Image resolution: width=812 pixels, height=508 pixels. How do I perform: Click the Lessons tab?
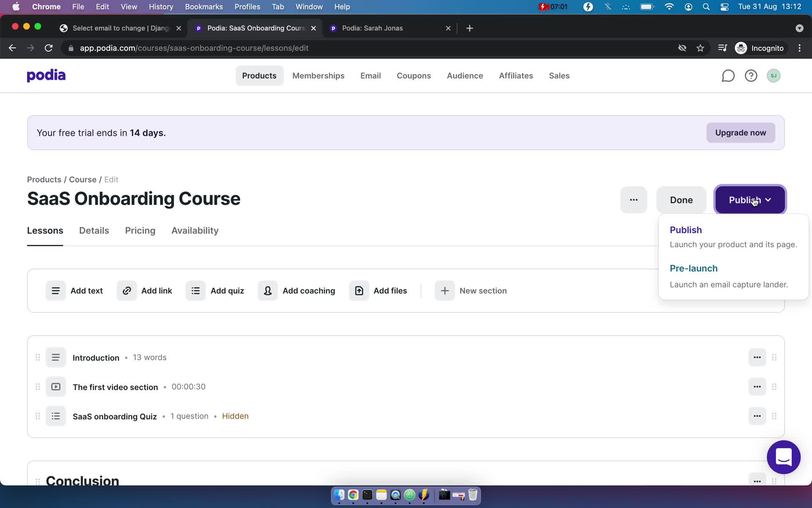[x=45, y=231]
